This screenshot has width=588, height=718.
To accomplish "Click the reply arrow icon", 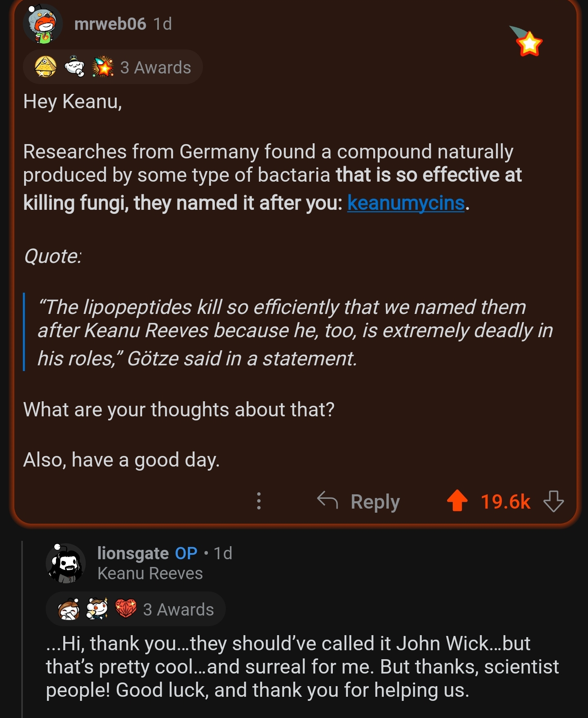I will click(x=327, y=500).
